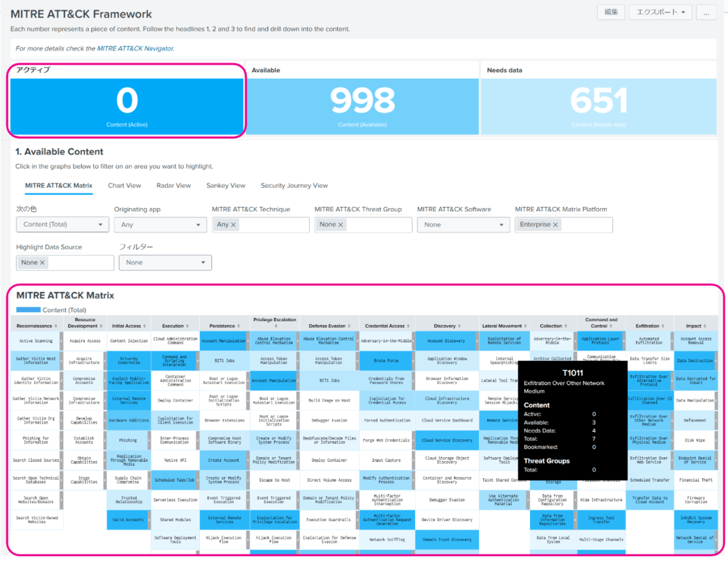Toggle the Content (Total) legend swatch
Image resolution: width=728 pixels, height=562 pixels.
click(28, 310)
